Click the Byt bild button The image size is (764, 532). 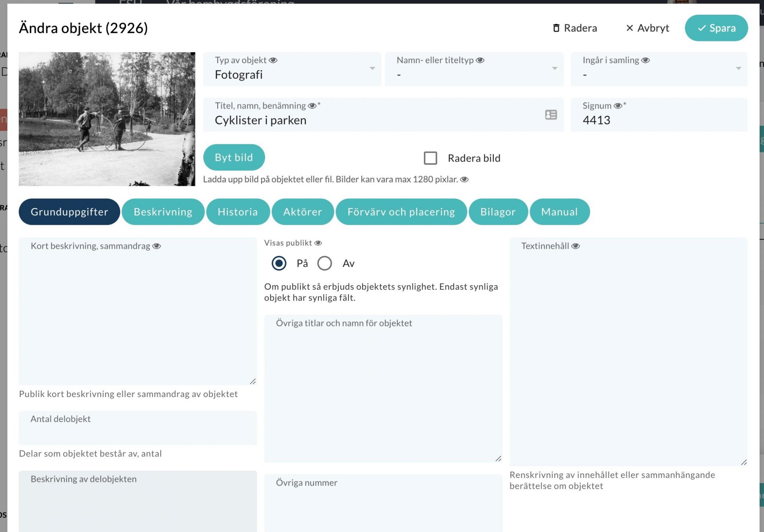234,158
